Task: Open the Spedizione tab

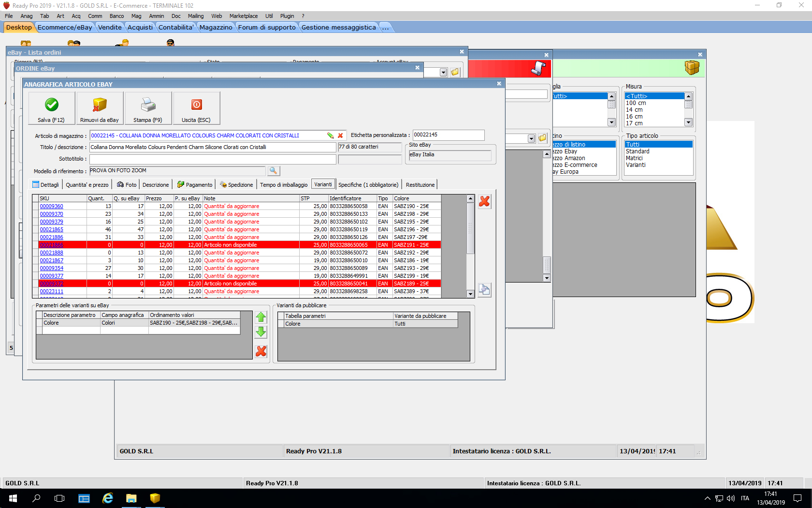Action: pyautogui.click(x=236, y=185)
